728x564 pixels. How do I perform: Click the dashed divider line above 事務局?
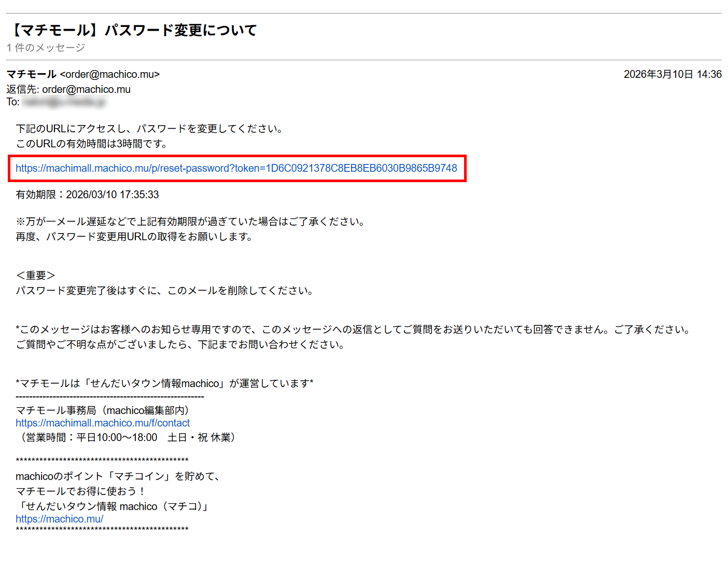[x=110, y=396]
